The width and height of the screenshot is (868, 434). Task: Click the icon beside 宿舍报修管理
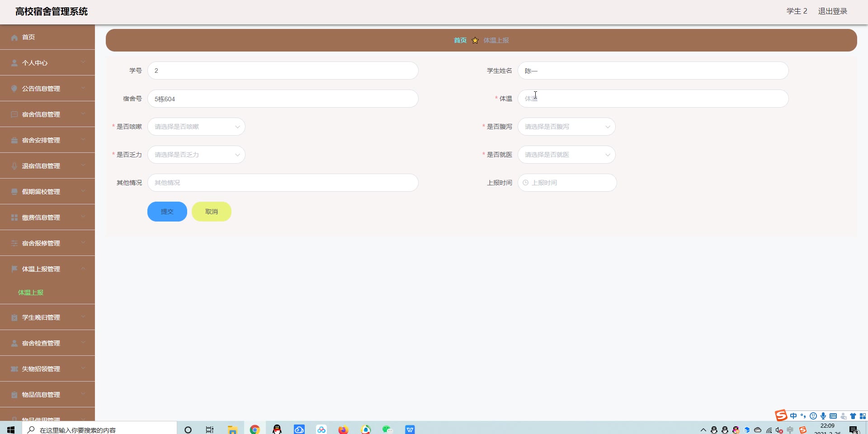point(14,243)
